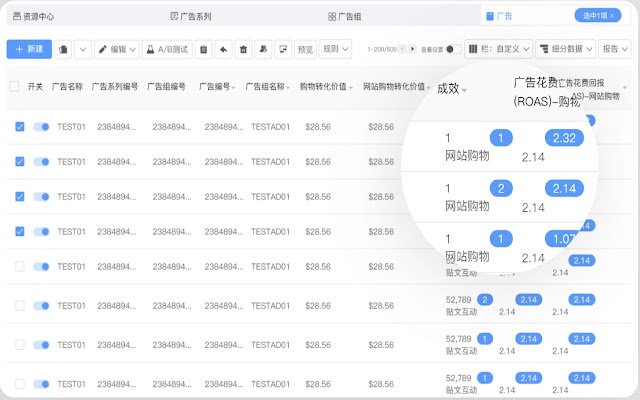
Task: Click the blue 广告 tab icon
Action: [x=490, y=16]
